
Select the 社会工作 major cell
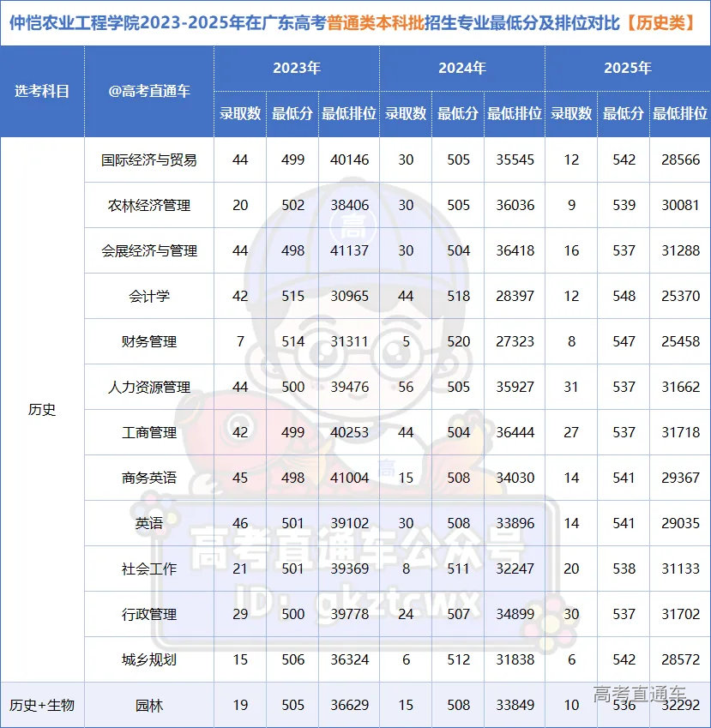149,569
